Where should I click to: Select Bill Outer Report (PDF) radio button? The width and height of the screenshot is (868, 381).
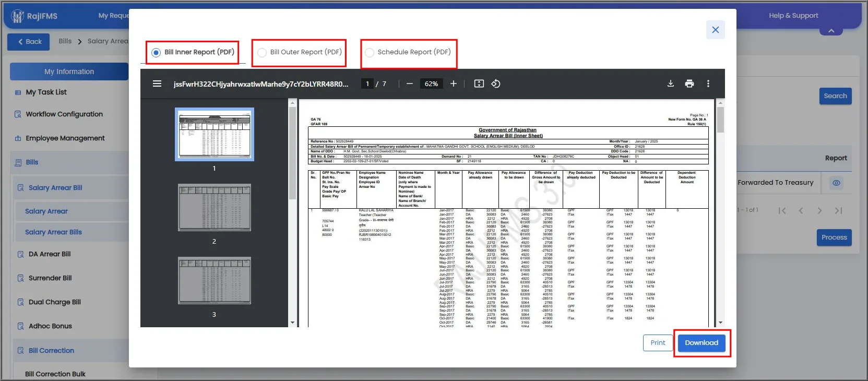[x=262, y=53]
